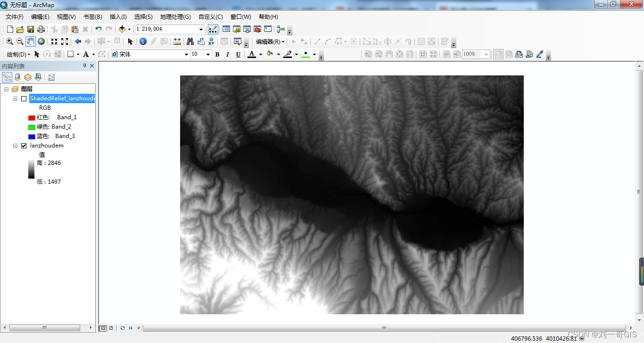Activate the Identify tool
The height and width of the screenshot is (343, 644).
143,41
